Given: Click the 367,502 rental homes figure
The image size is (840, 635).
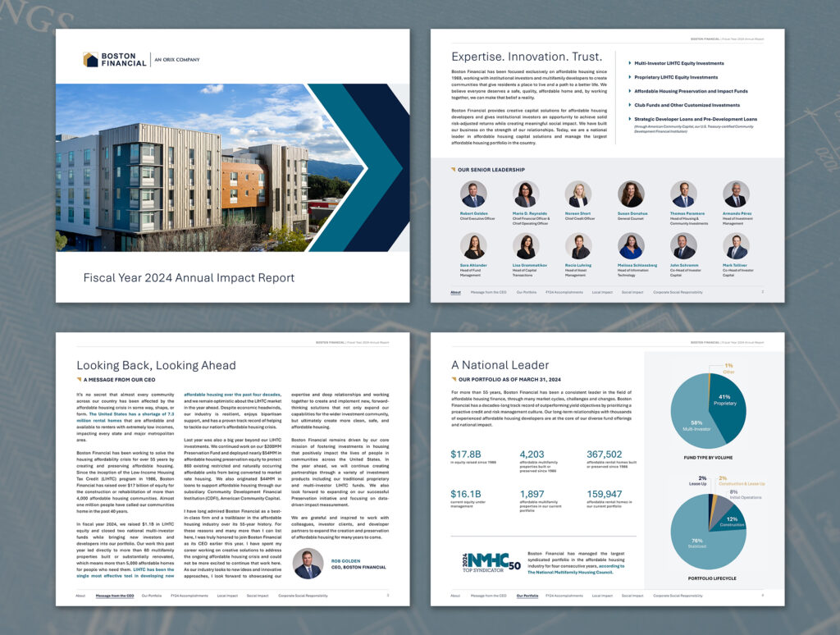Looking at the screenshot, I should click(605, 454).
